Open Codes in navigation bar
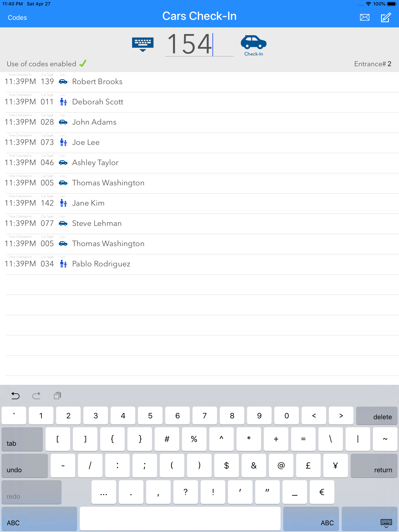The height and width of the screenshot is (532, 399). tap(17, 18)
